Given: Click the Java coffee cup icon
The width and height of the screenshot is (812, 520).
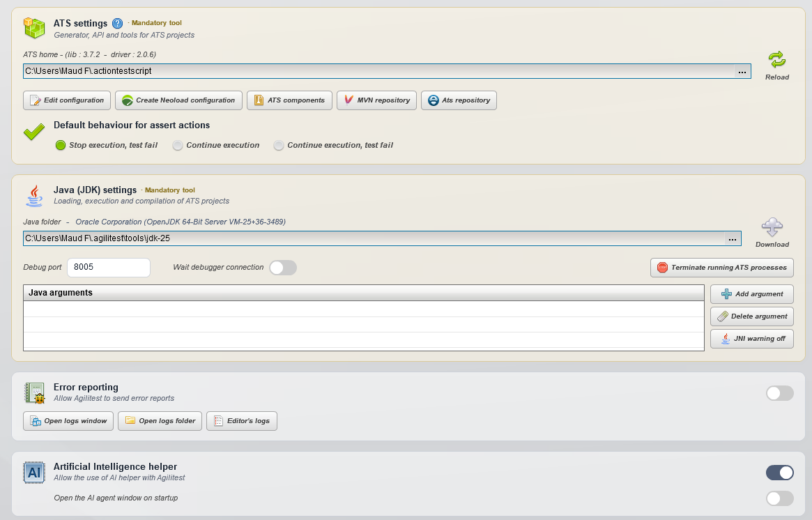Looking at the screenshot, I should point(34,196).
